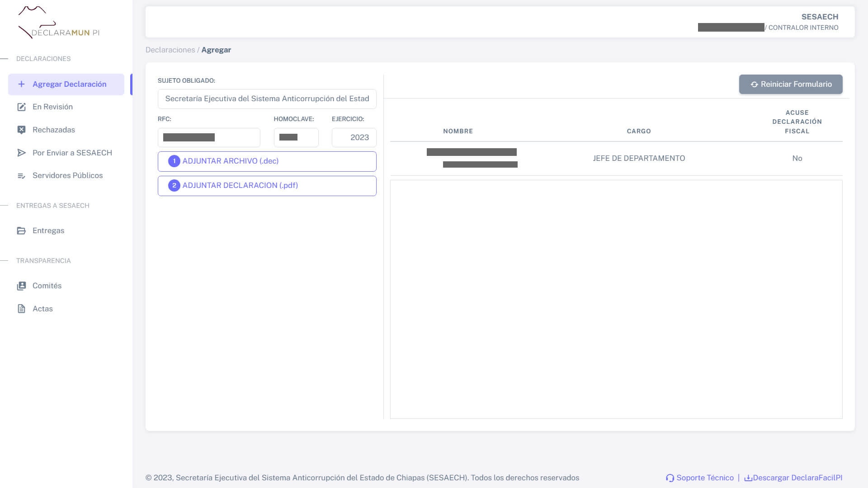Open Por Enviar a SESAECH
Screen dimensions: 868x488
click(66, 153)
